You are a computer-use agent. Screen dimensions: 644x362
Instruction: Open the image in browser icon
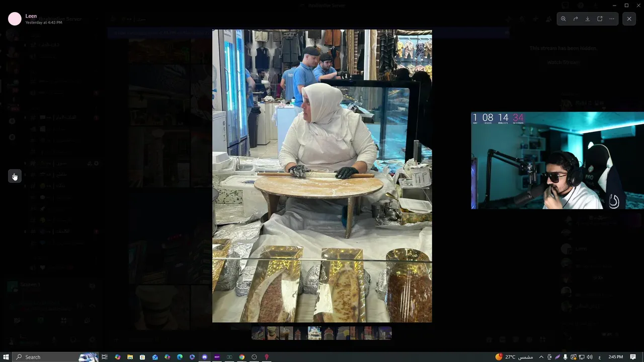point(600,19)
